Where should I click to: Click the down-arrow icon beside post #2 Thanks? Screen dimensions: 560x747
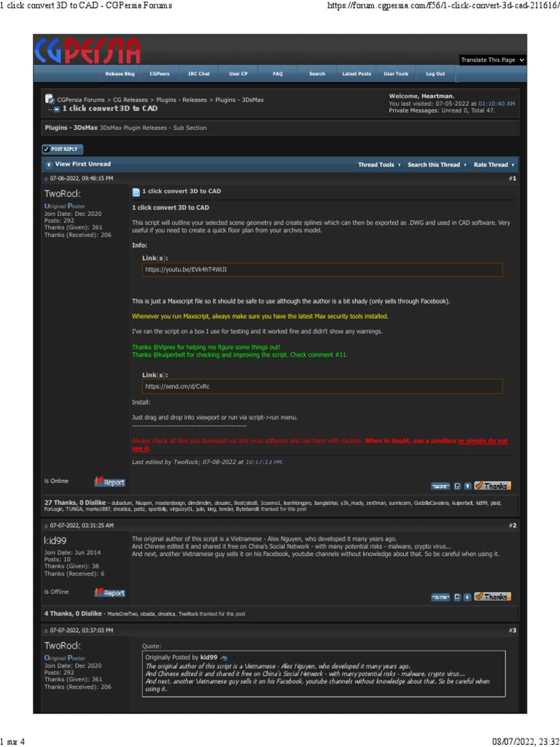[x=467, y=597]
